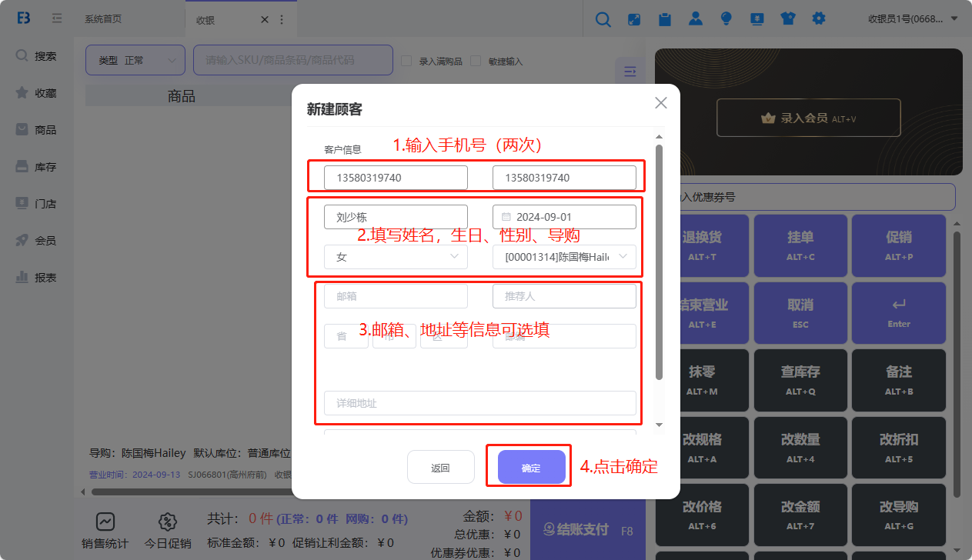Click the 邮箱 email field
972x560 pixels.
[x=396, y=296]
